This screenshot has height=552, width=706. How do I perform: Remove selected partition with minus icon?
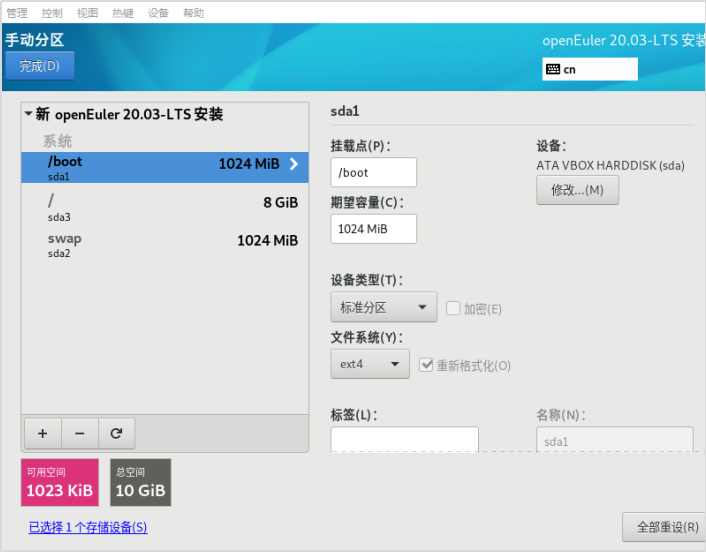[80, 433]
